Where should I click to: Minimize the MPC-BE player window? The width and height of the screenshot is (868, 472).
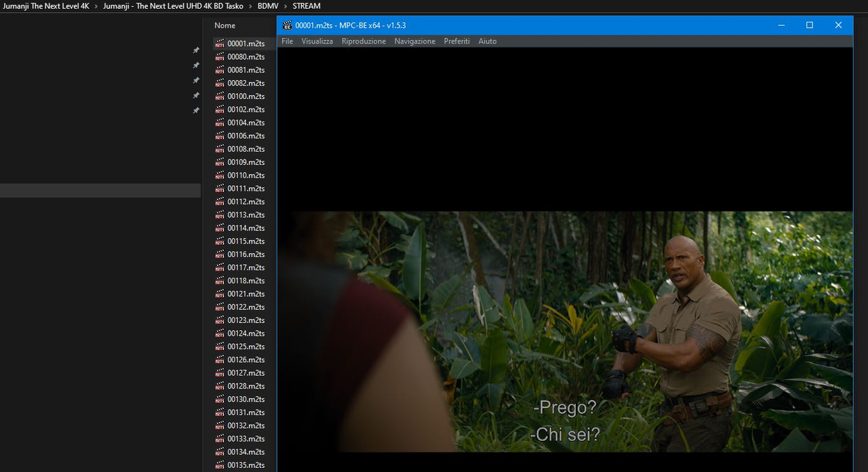coord(781,25)
